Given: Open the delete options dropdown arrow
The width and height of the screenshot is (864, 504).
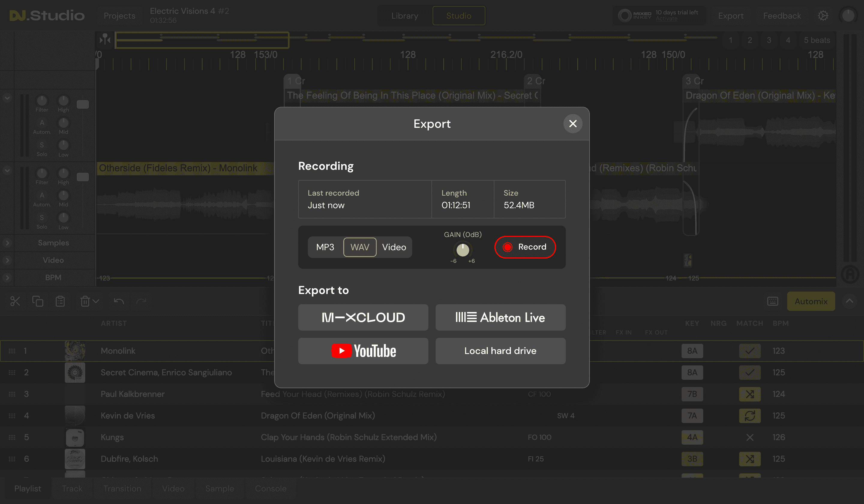Looking at the screenshot, I should [x=96, y=301].
